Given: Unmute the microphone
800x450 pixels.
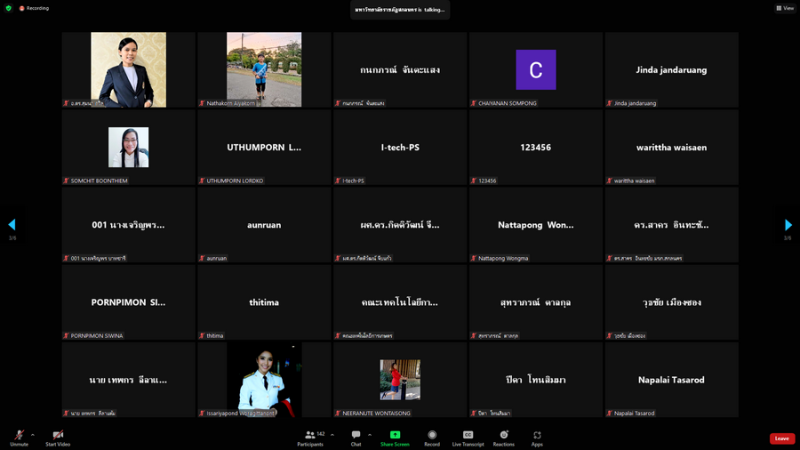Looking at the screenshot, I should point(19,436).
